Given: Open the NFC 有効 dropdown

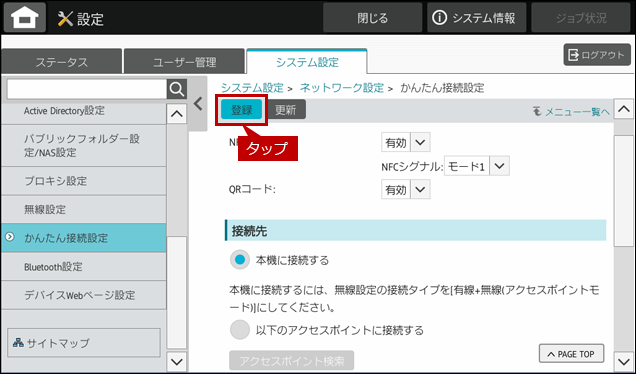Looking at the screenshot, I should pos(406,142).
